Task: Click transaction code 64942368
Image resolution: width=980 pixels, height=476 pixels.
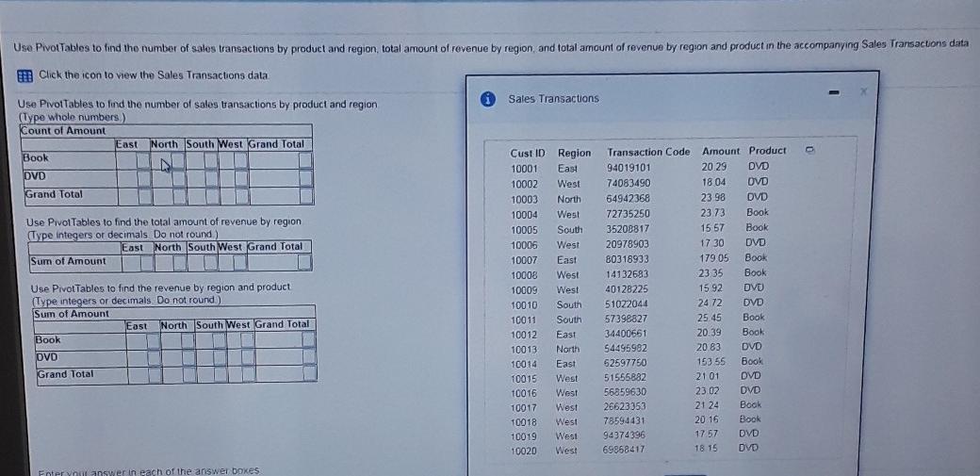Action: tap(629, 198)
